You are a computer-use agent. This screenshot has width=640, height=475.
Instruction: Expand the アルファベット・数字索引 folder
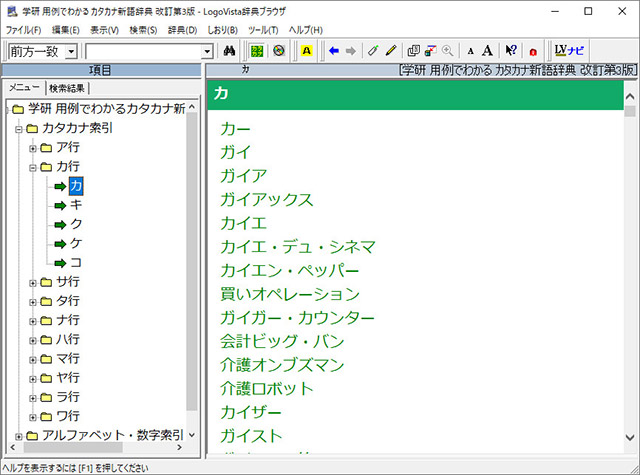click(18, 436)
